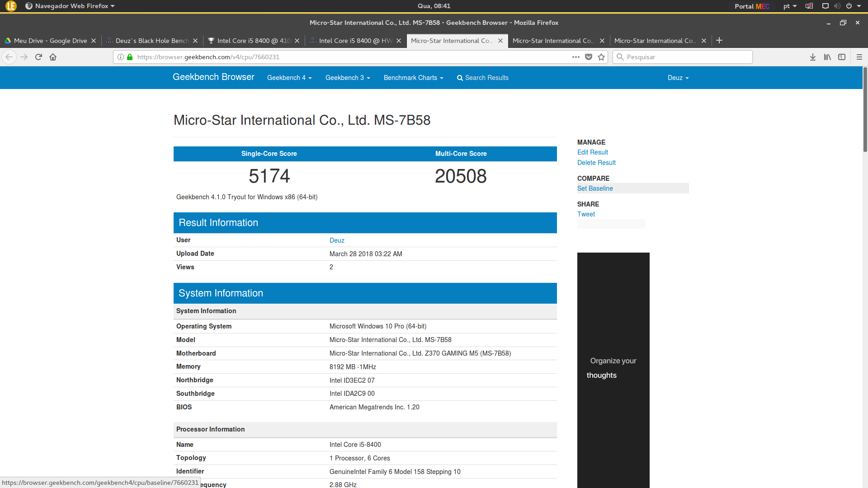
Task: Click the green padlock security icon
Action: point(130,57)
